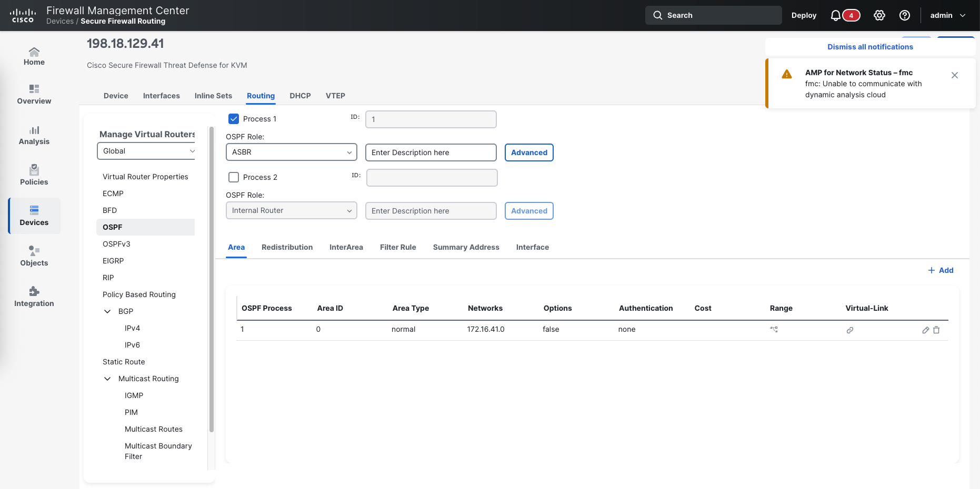Go to Analysis in the sidebar
Screen dimensions: 980x489
click(34, 135)
